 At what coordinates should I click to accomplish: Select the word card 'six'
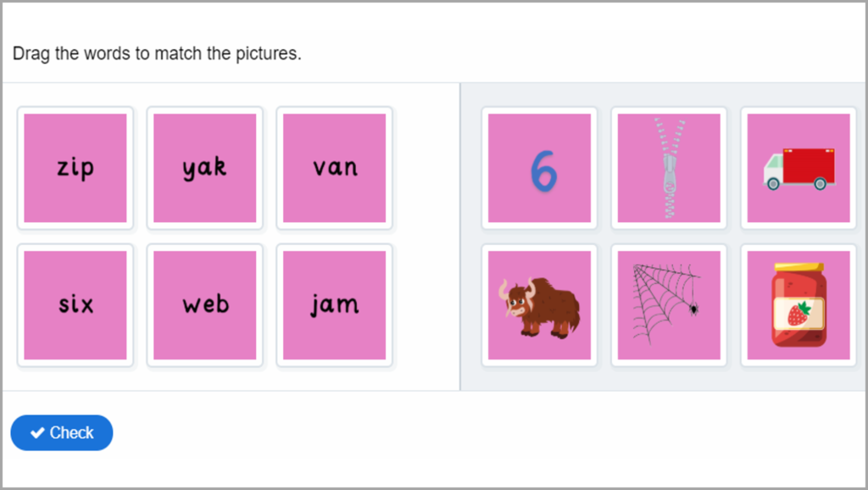tap(75, 305)
